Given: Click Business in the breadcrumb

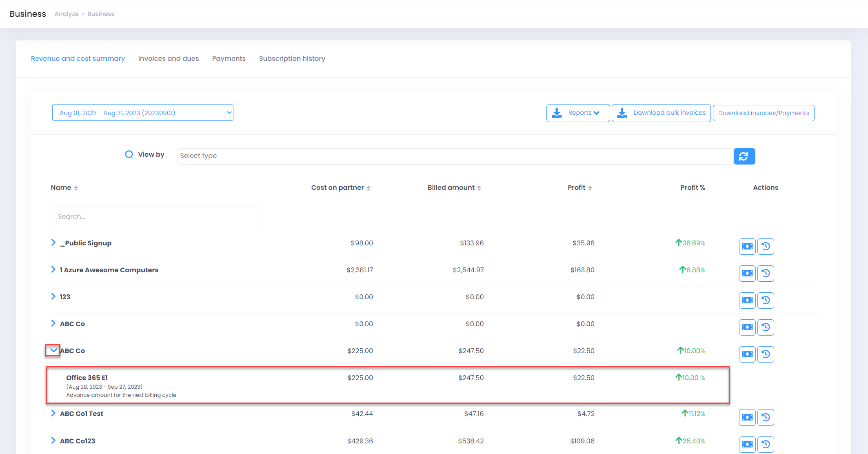Looking at the screenshot, I should [101, 14].
